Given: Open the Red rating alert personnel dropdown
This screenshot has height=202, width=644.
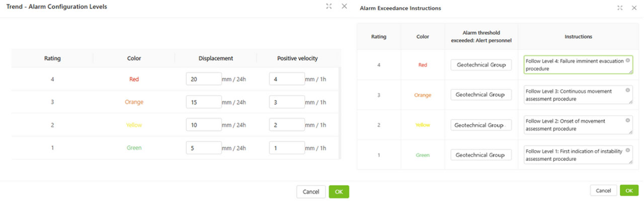Looking at the screenshot, I should pos(481,64).
